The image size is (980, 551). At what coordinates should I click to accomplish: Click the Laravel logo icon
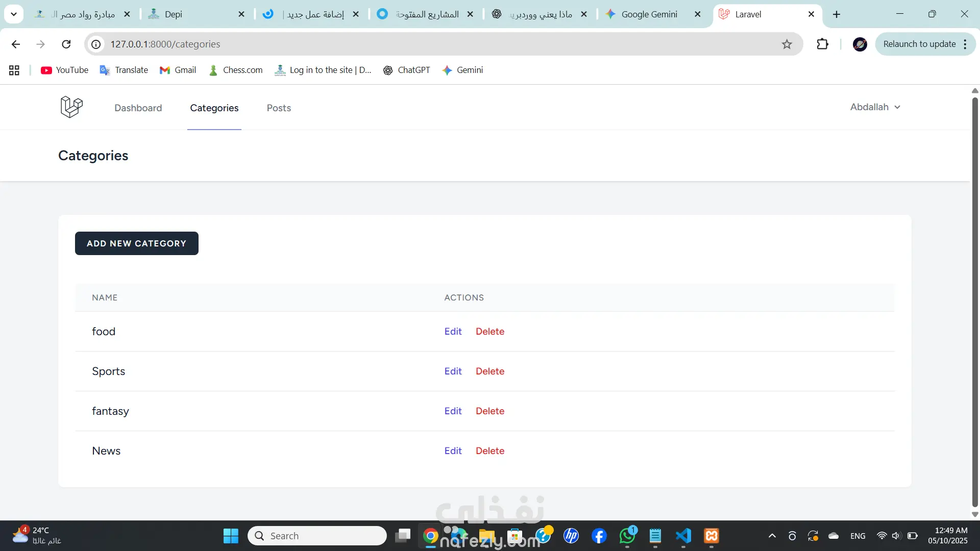click(71, 107)
